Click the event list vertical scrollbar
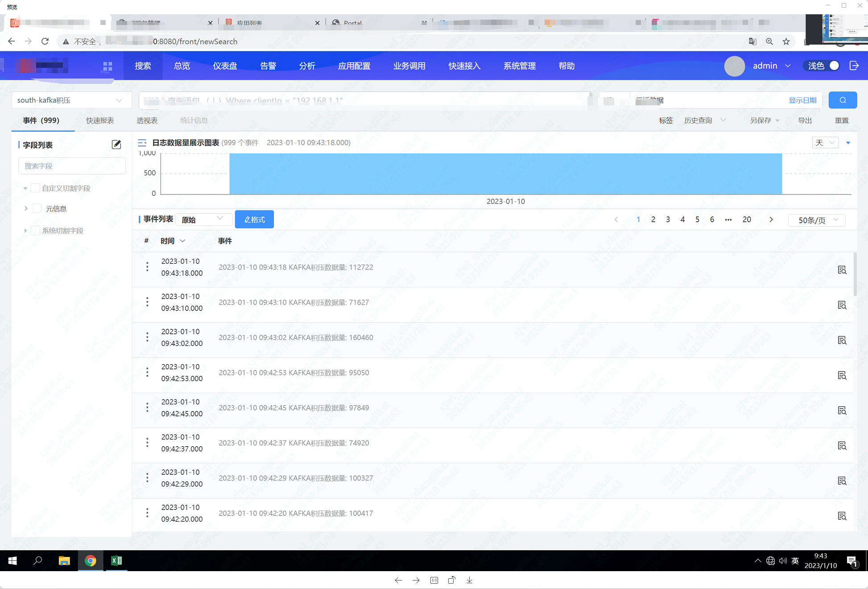 855,274
